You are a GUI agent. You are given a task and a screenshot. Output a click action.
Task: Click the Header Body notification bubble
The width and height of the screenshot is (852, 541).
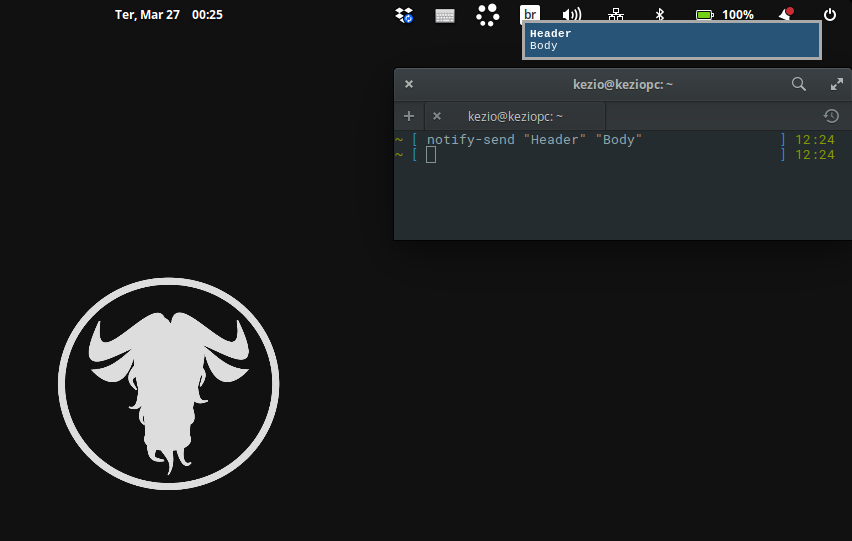click(x=672, y=40)
